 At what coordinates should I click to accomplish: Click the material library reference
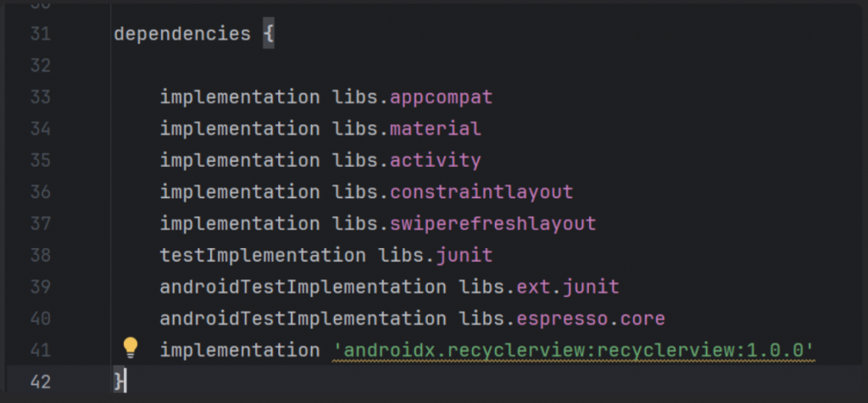click(435, 129)
